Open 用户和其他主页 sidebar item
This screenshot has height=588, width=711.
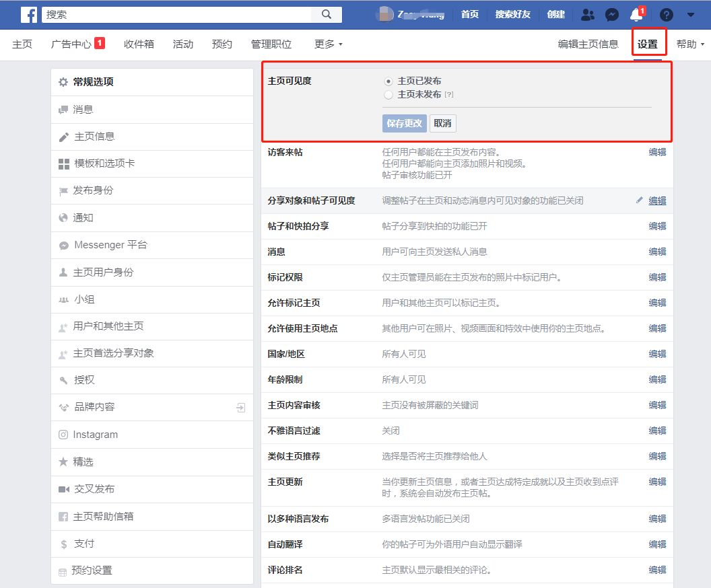tap(152, 326)
